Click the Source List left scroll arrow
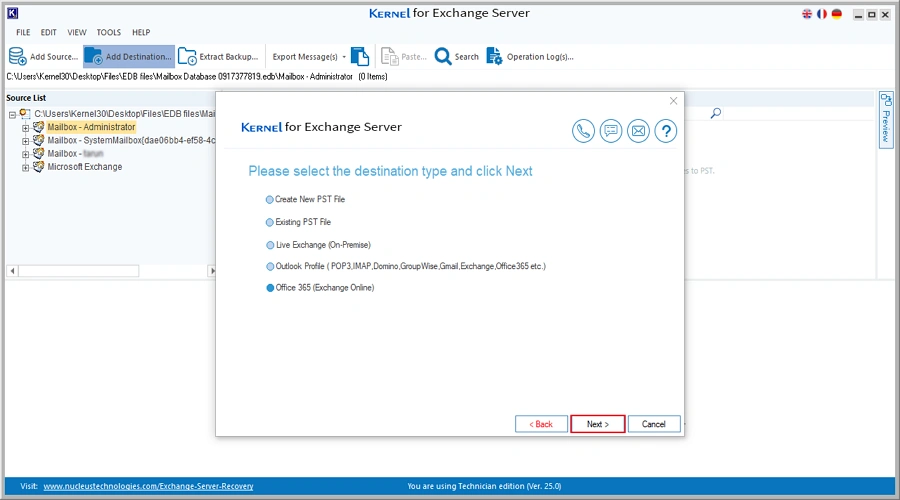This screenshot has height=500, width=900. pos(12,271)
